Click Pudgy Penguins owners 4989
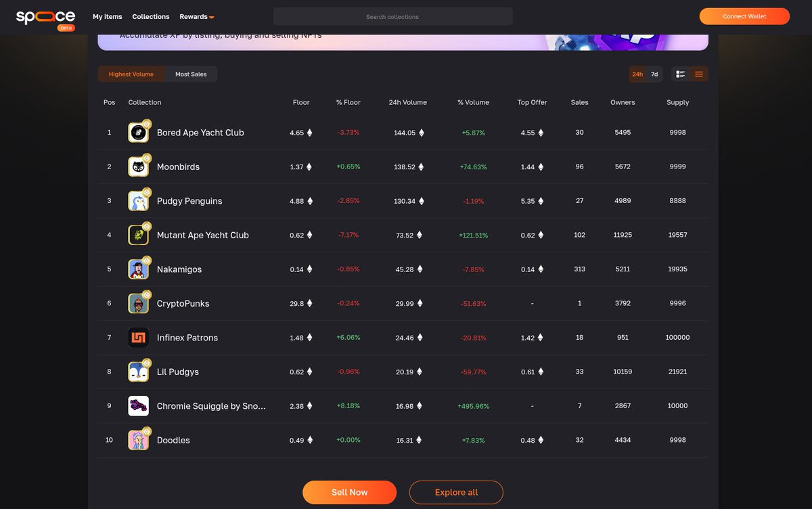Viewport: 812px width, 509px height. point(623,201)
